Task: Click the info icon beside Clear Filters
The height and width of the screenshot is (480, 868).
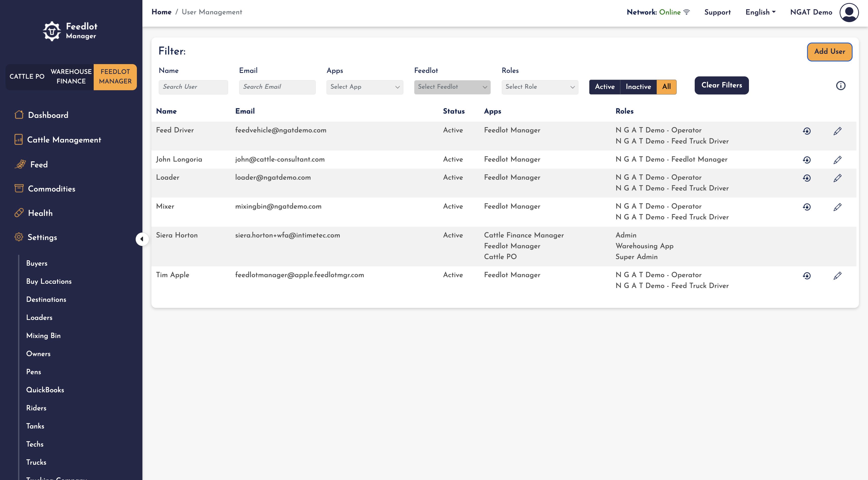Action: click(840, 86)
